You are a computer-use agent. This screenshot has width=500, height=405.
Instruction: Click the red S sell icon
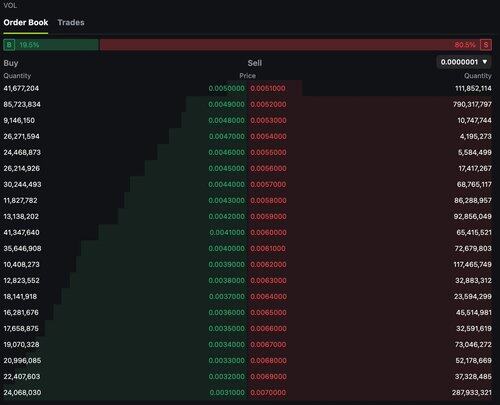pos(486,45)
